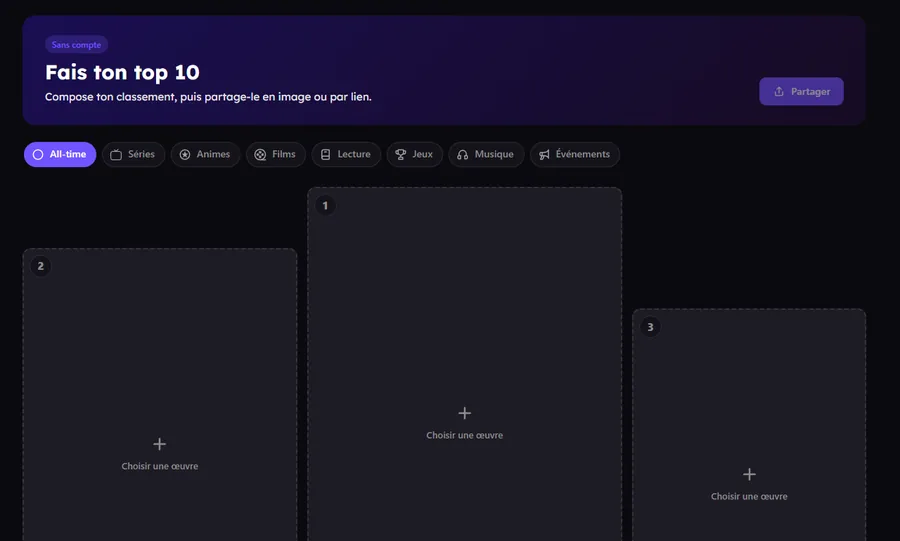Screen dimensions: 900x541
Task: Click the circle icon in All-time
Action: pyautogui.click(x=38, y=154)
